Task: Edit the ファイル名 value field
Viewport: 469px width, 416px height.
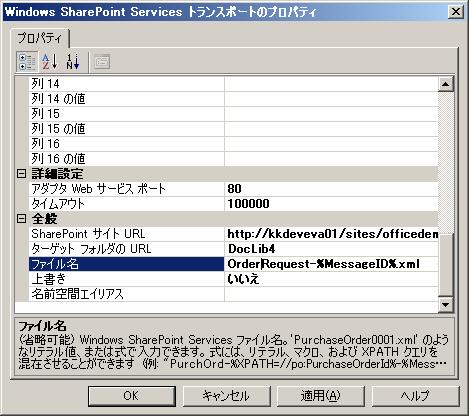Action: 331,264
